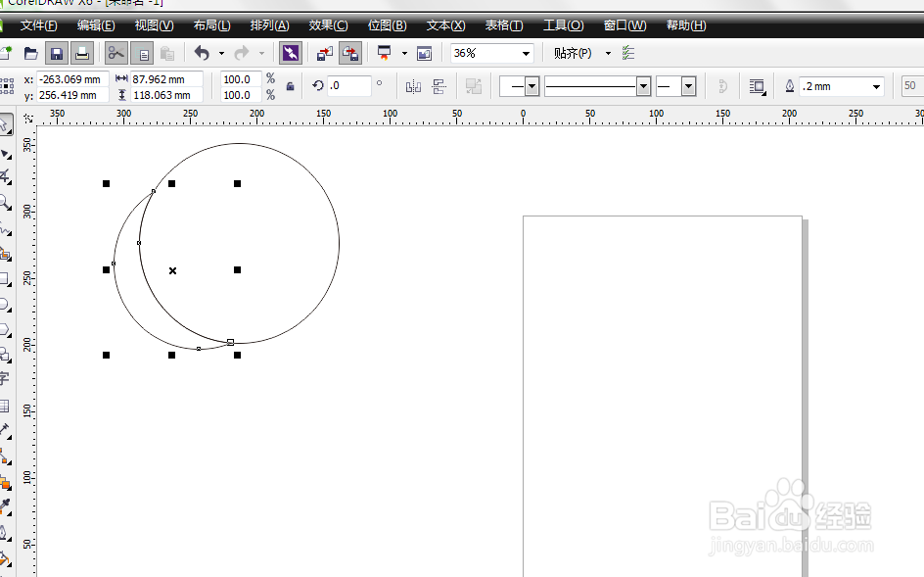Click the y position field
Viewport: 924px width, 577px height.
point(72,95)
